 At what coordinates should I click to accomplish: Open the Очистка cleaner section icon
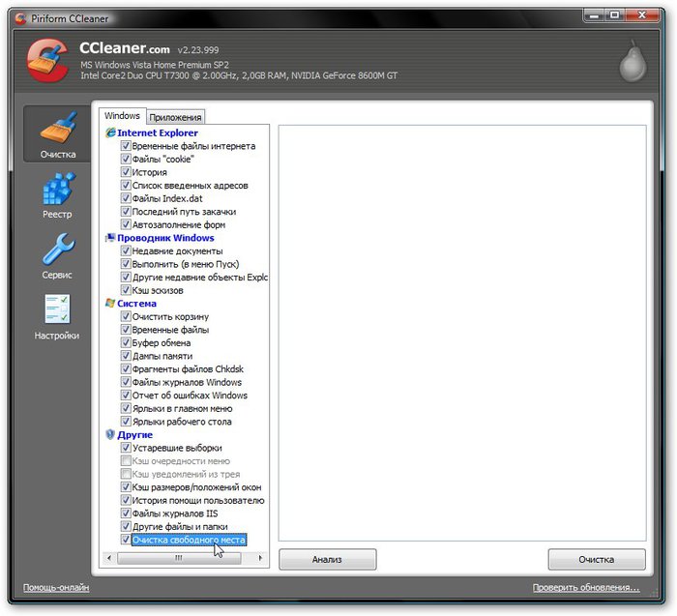[58, 129]
